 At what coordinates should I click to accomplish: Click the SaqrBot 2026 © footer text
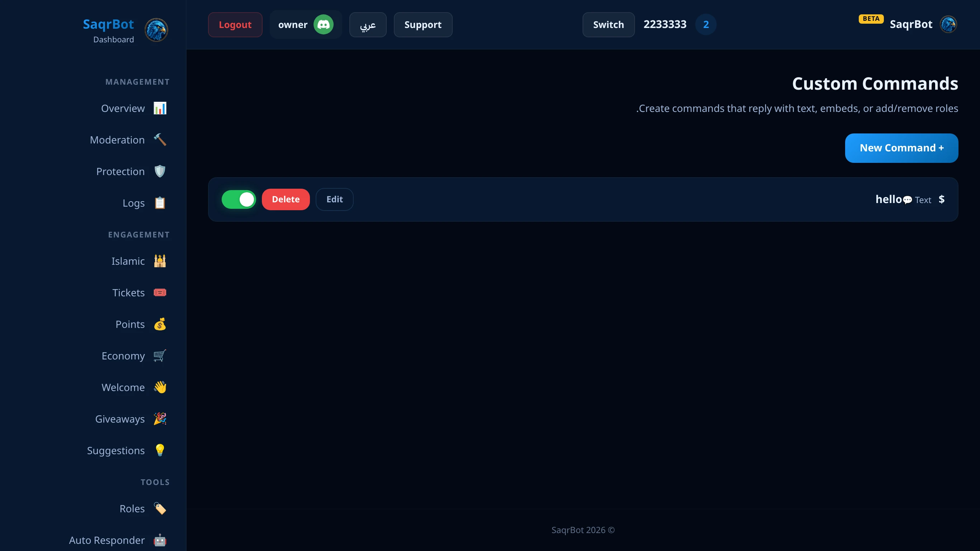[x=583, y=530]
